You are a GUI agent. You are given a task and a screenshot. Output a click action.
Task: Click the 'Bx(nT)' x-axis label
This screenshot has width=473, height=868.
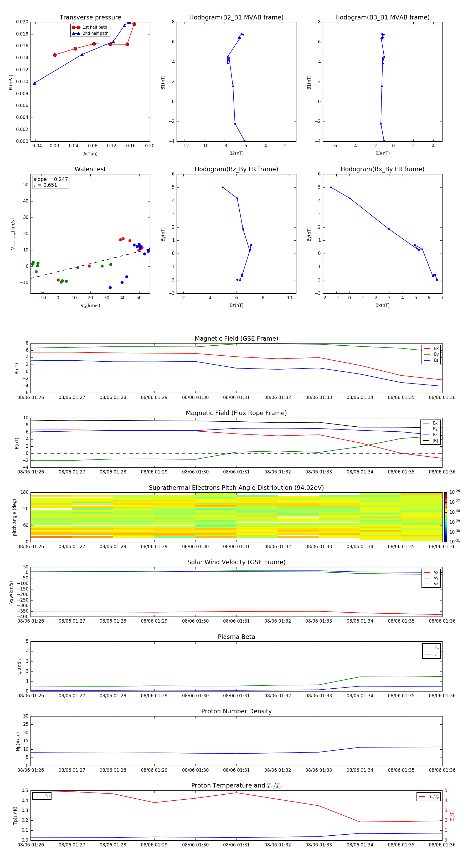pos(382,305)
